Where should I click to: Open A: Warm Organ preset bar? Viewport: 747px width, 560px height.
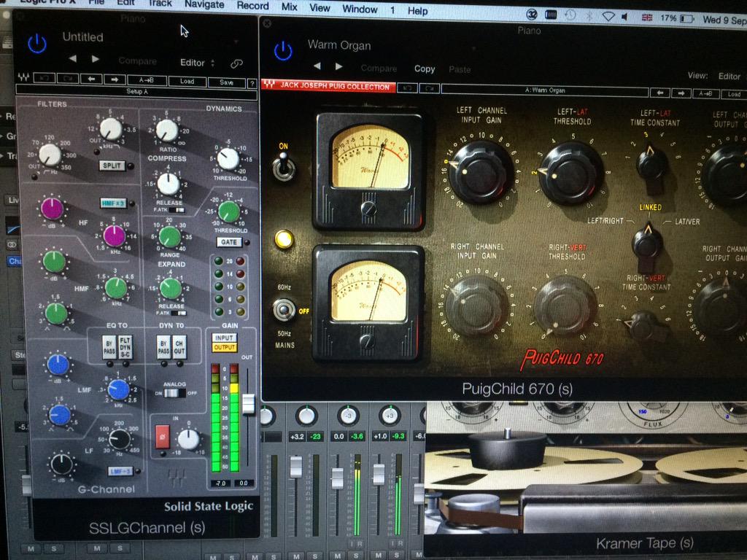(545, 90)
